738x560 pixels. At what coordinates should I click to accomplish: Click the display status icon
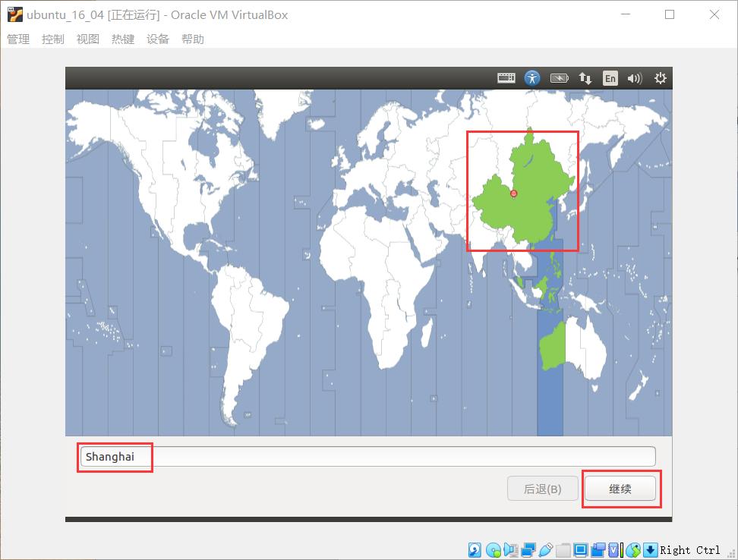point(581,549)
